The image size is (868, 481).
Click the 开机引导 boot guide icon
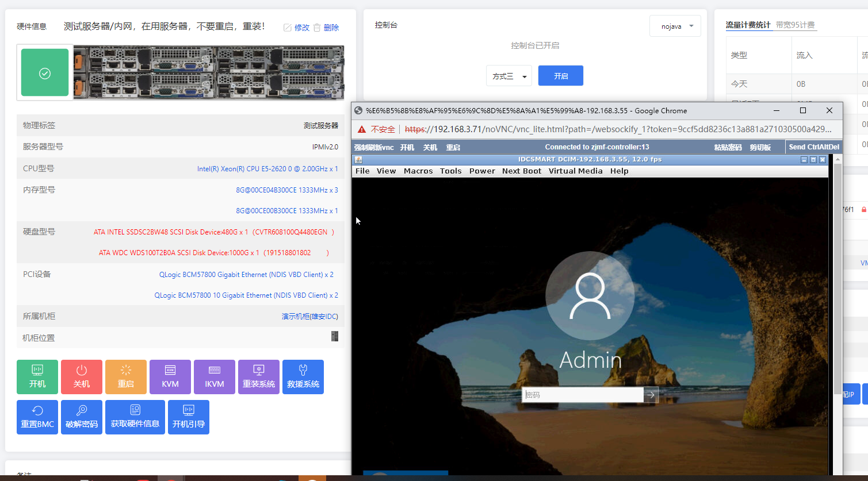tap(188, 417)
